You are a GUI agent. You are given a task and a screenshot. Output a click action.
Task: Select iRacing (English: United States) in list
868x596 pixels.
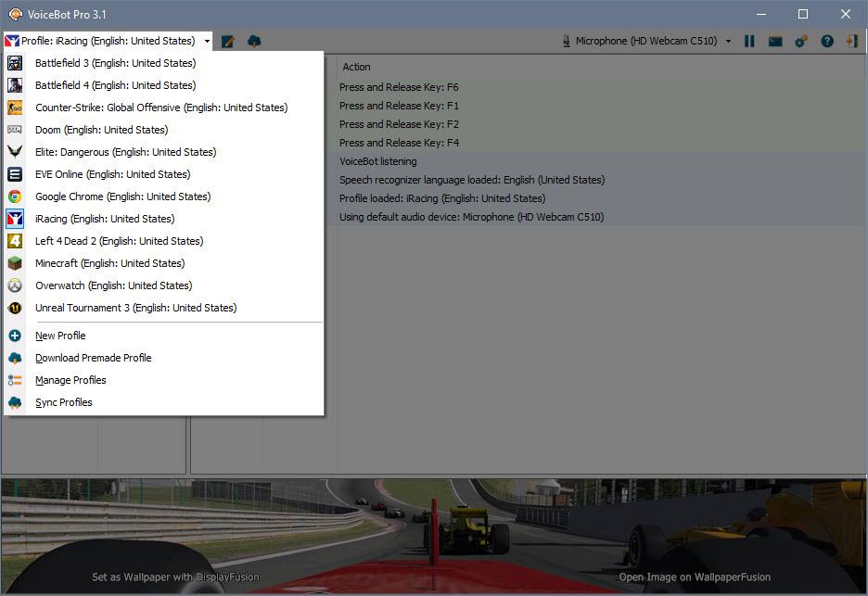click(x=164, y=219)
